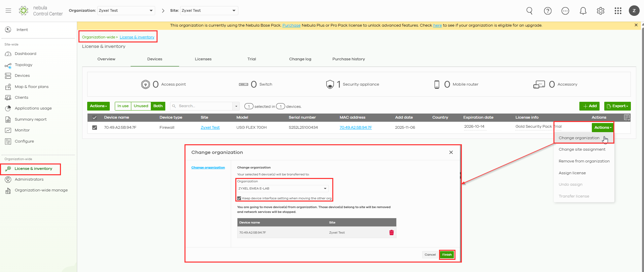The height and width of the screenshot is (272, 644).
Task: Open the Organization dropdown in header
Action: (126, 10)
